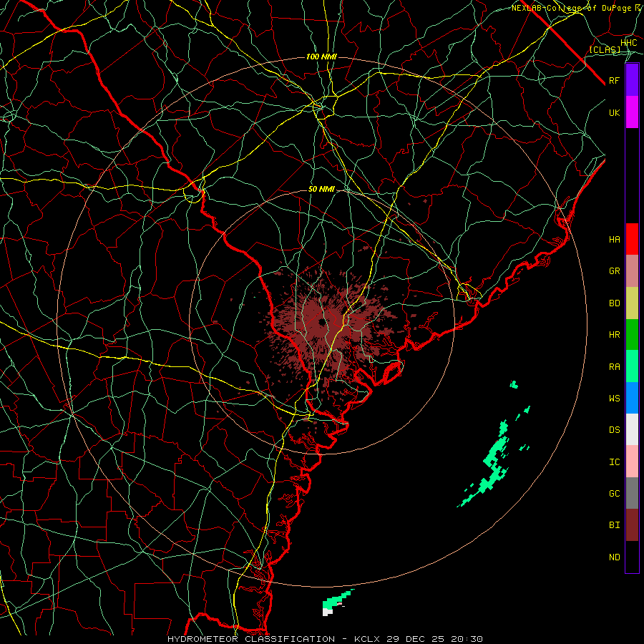The height and width of the screenshot is (644, 644).
Task: Click the [CLAS] units label
Action: (x=605, y=50)
